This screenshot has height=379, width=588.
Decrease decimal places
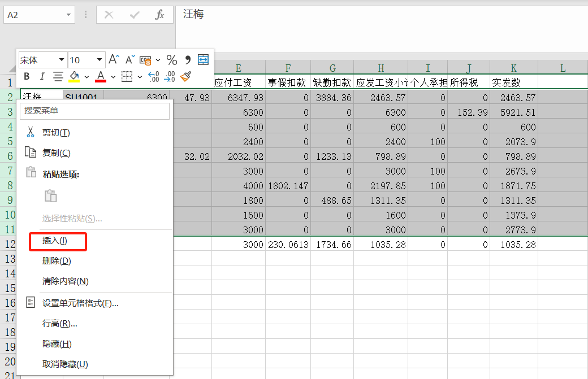170,76
